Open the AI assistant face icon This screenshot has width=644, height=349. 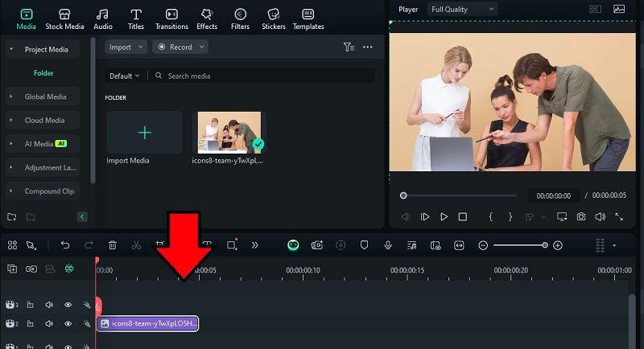tap(293, 245)
